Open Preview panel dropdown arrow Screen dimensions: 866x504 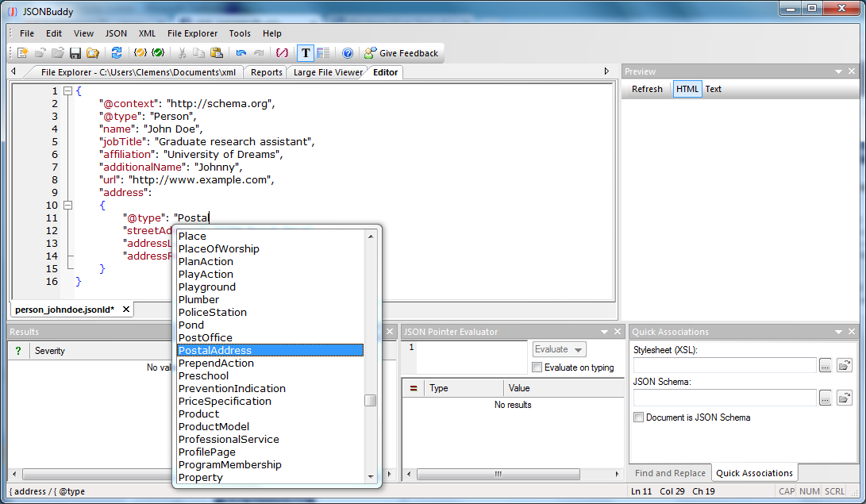pos(838,71)
